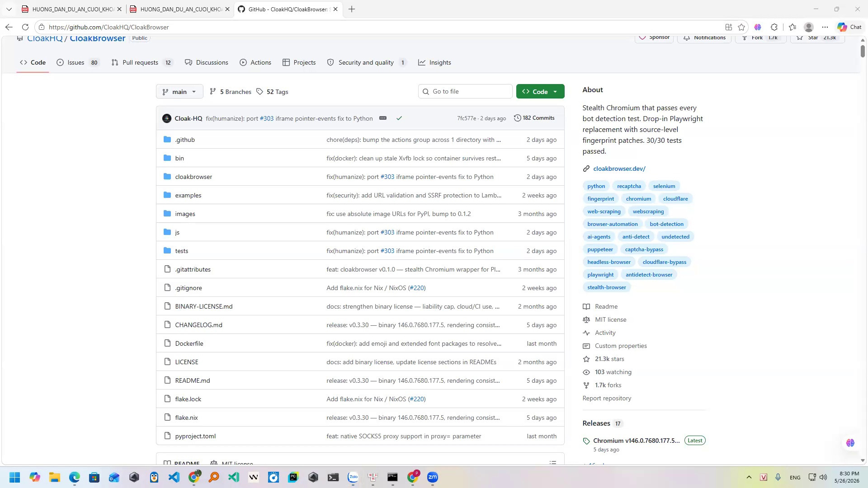Open the Pull requests tab
This screenshot has width=868, height=488.
[x=142, y=62]
